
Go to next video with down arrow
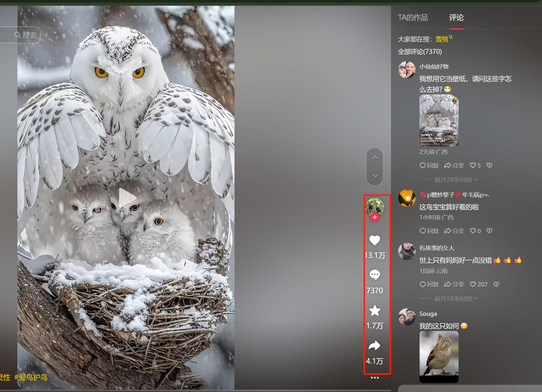[375, 176]
